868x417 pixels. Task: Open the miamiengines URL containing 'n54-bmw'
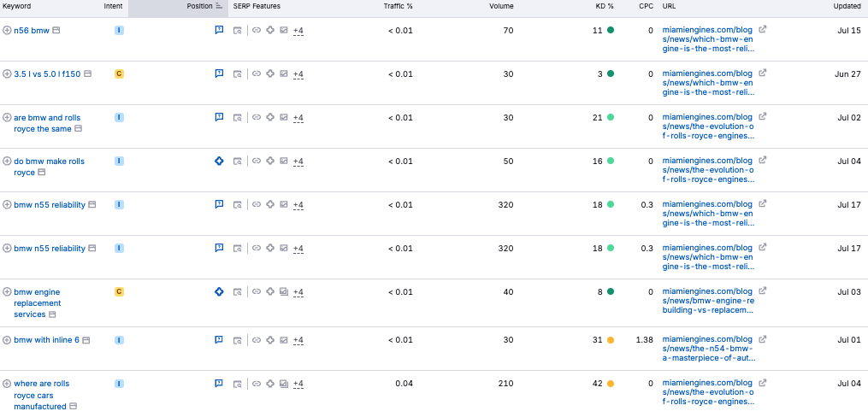click(x=709, y=349)
